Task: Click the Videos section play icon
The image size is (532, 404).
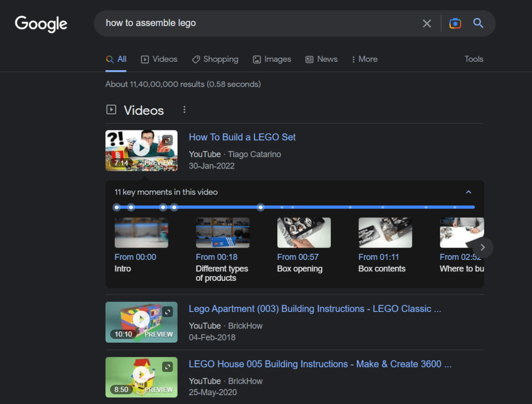Action: click(x=111, y=110)
